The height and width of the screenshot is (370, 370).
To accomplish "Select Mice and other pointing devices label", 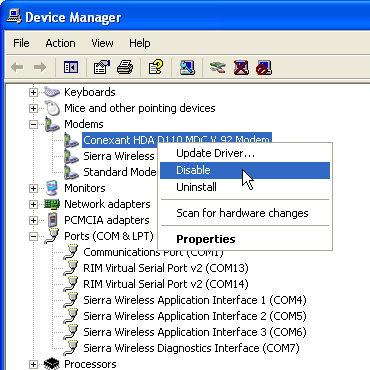I will [140, 108].
